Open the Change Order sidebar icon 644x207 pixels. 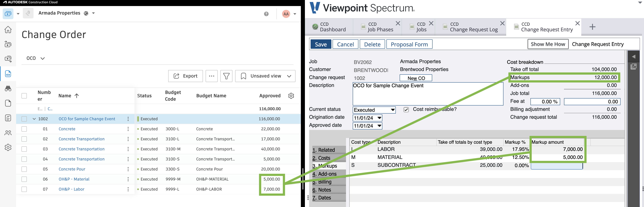pyautogui.click(x=8, y=74)
